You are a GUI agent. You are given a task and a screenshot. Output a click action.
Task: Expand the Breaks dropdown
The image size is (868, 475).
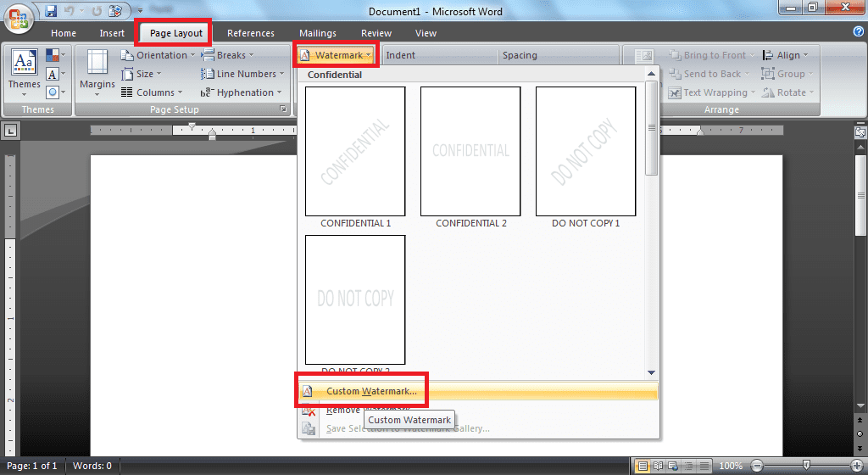(227, 55)
